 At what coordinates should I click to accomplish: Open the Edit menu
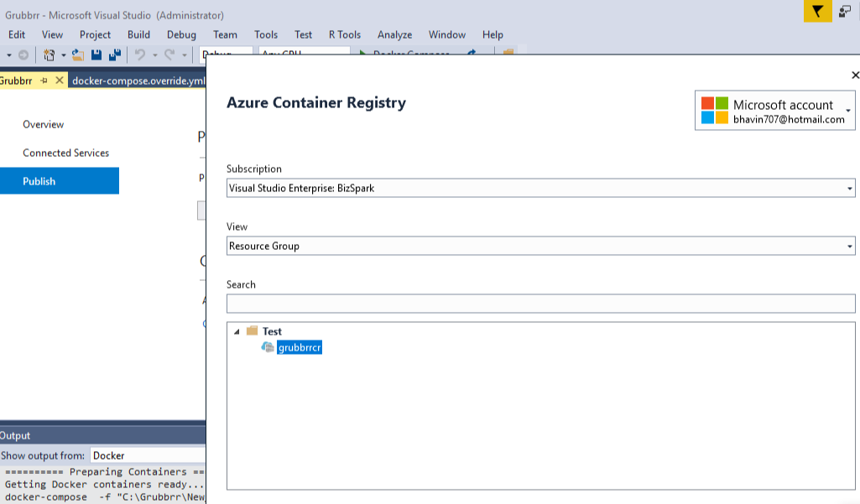click(x=17, y=34)
